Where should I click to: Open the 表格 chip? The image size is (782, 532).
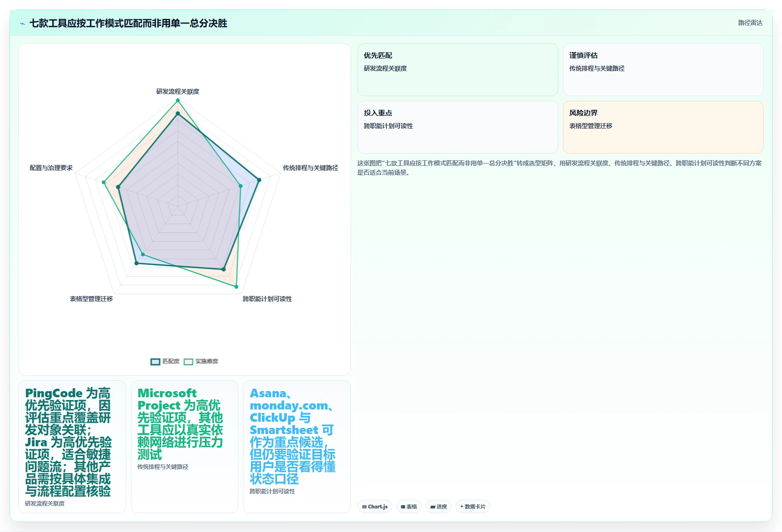(x=409, y=507)
